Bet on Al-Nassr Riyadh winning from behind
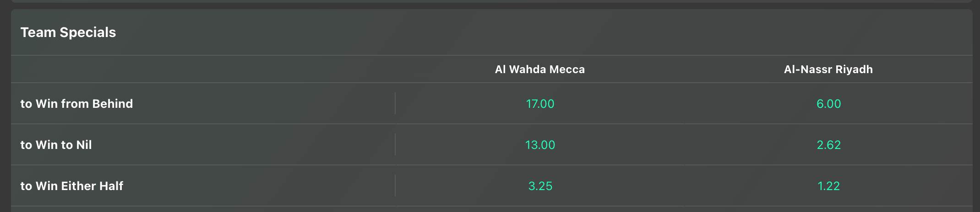This screenshot has width=980, height=212. pos(828,104)
